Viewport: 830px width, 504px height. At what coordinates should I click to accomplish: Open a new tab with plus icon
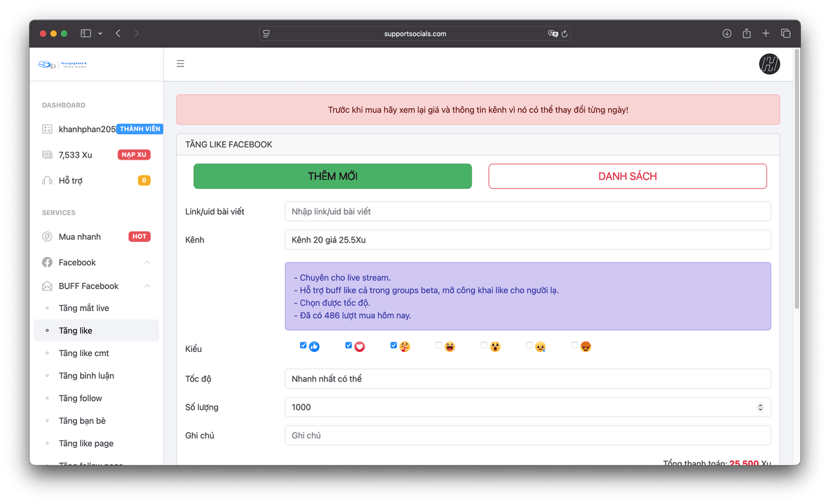[x=766, y=33]
